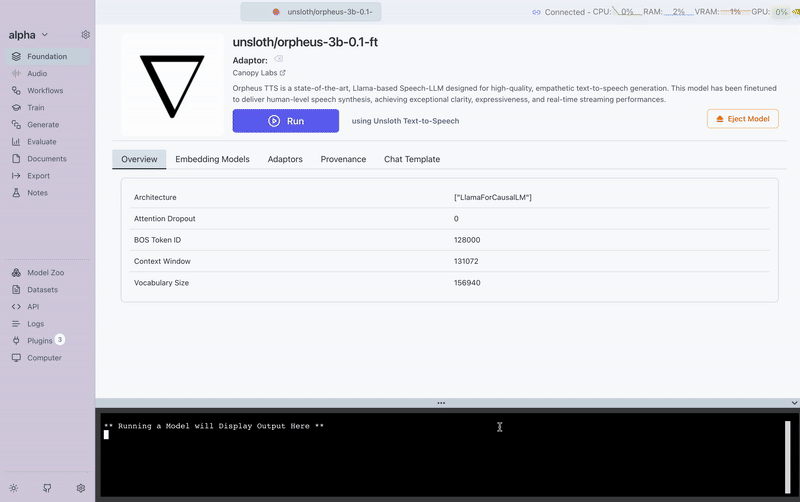Go to Workflows in the sidebar
800x502 pixels.
[43, 91]
